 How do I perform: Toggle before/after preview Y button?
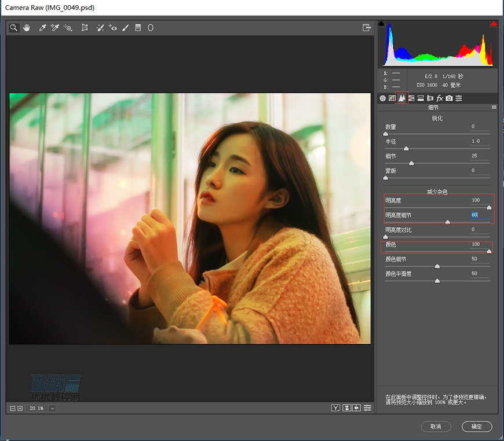click(335, 408)
